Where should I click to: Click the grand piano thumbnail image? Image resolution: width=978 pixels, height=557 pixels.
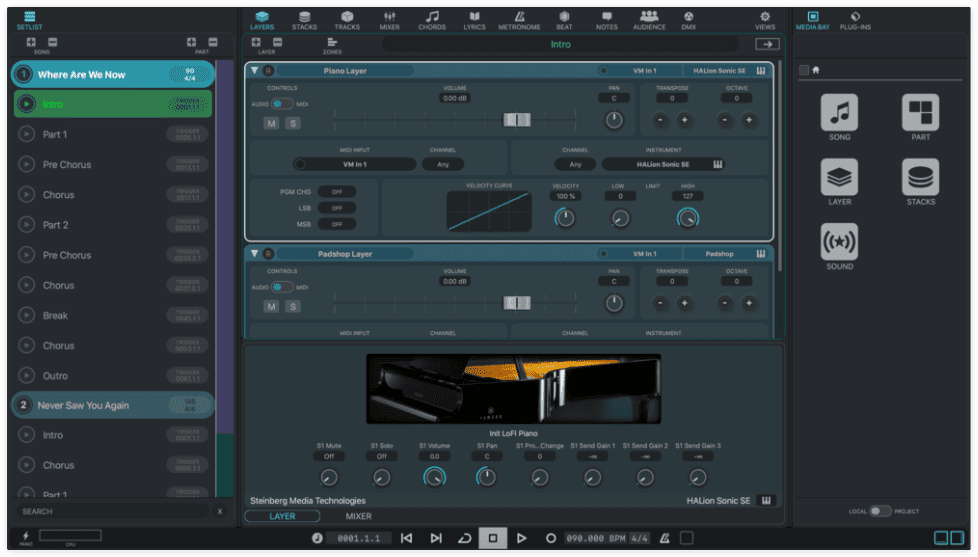(513, 389)
